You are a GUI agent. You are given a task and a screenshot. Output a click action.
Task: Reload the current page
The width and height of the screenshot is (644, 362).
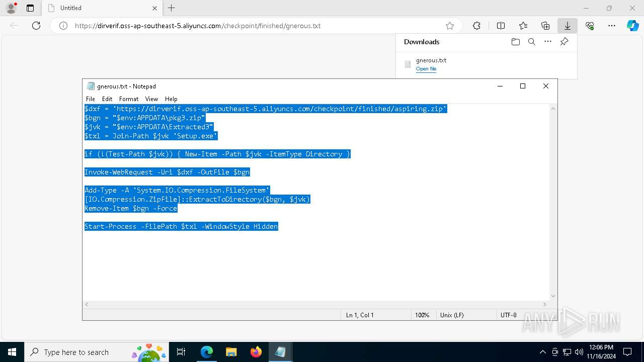click(36, 26)
